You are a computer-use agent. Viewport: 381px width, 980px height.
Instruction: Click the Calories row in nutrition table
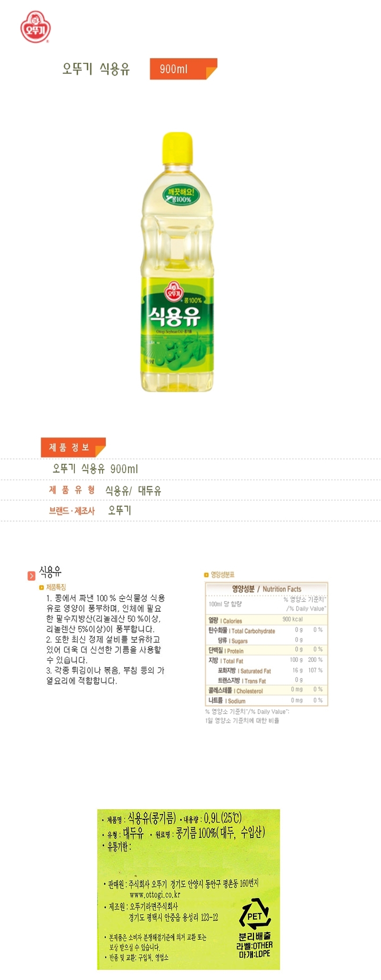coord(266,620)
